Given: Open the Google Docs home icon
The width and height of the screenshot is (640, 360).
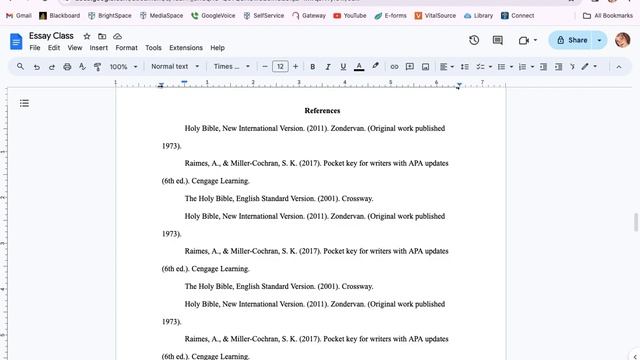Looking at the screenshot, I should click(16, 41).
